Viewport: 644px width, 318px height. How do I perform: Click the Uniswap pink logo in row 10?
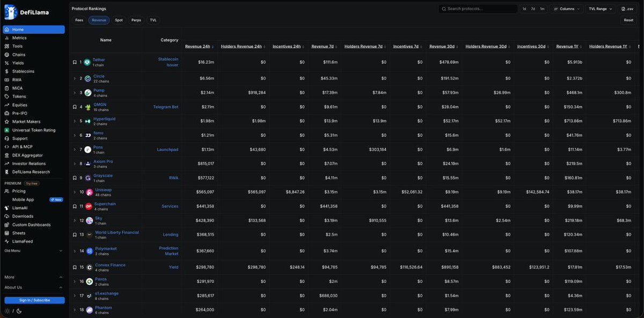coord(89,192)
